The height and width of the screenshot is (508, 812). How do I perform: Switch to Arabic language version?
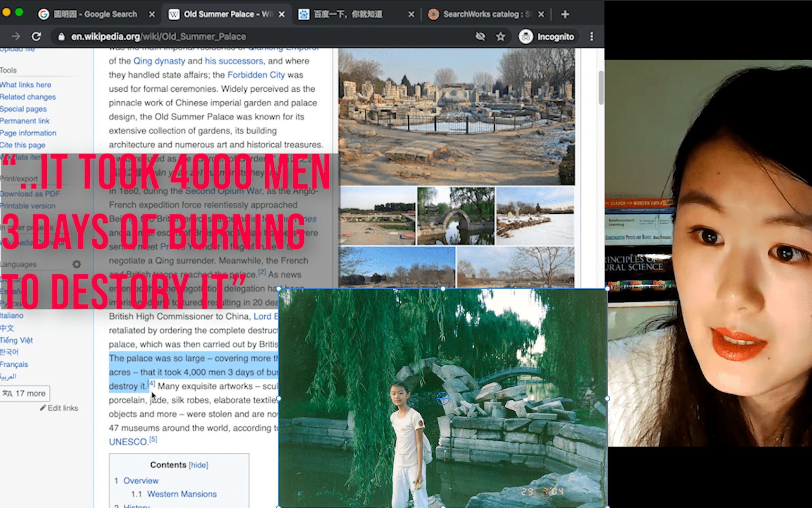9,376
